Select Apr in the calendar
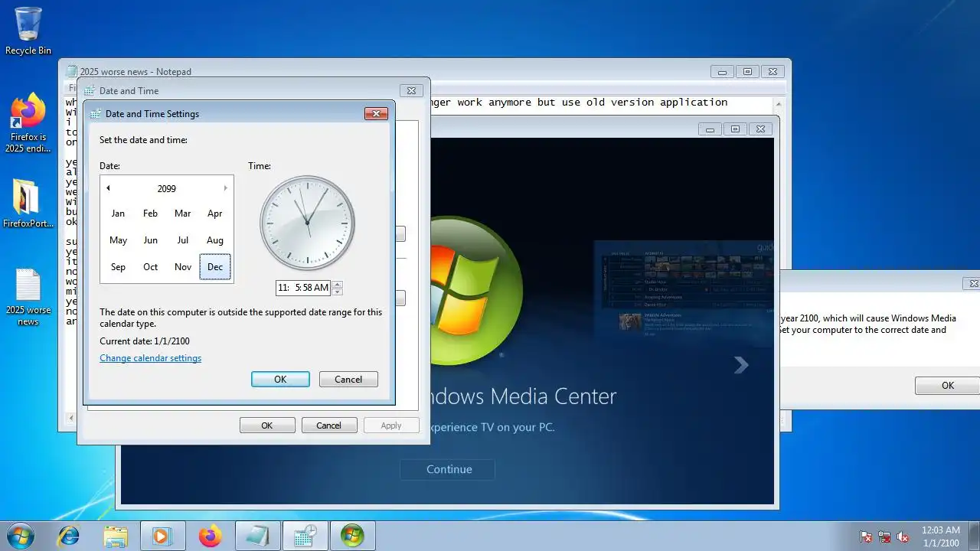This screenshot has width=980, height=551. (x=215, y=214)
